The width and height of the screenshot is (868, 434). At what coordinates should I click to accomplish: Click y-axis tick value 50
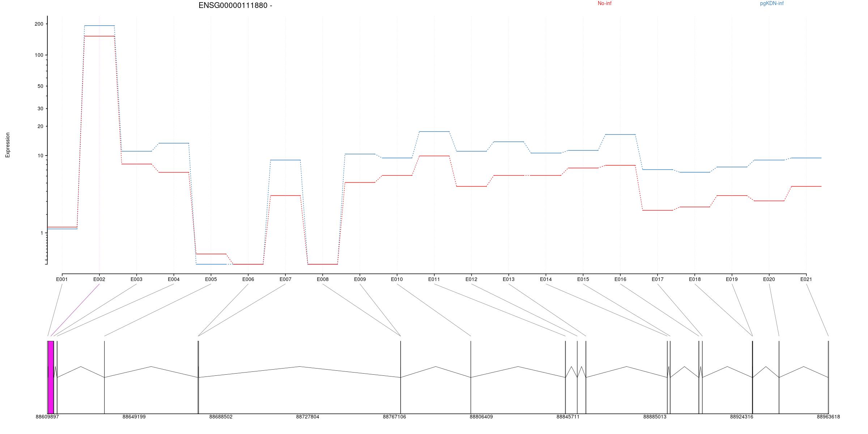(40, 86)
